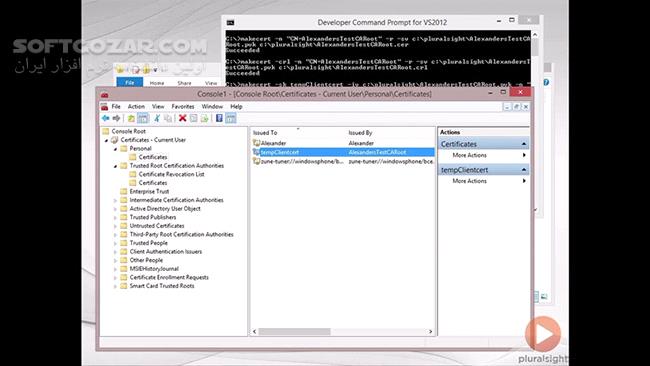Click the Command Prompt window system icon
This screenshot has width=650, height=366.
pyautogui.click(x=230, y=22)
